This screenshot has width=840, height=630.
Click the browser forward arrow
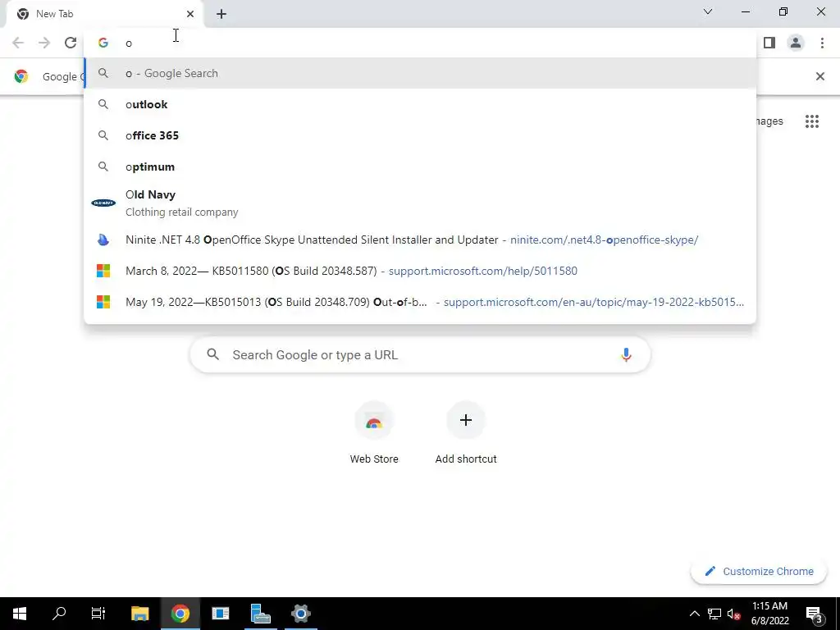click(x=44, y=43)
